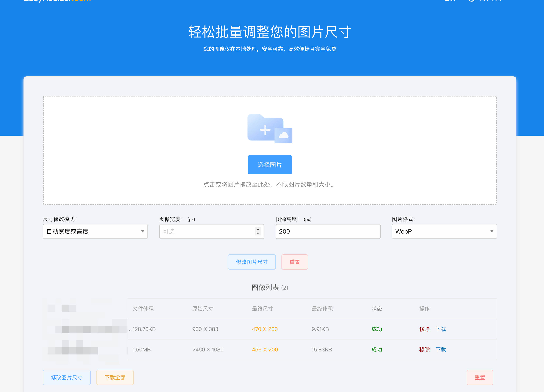This screenshot has width=544, height=392.
Task: Click the bottom-left 修改图片尺寸 button
Action: pyautogui.click(x=67, y=377)
